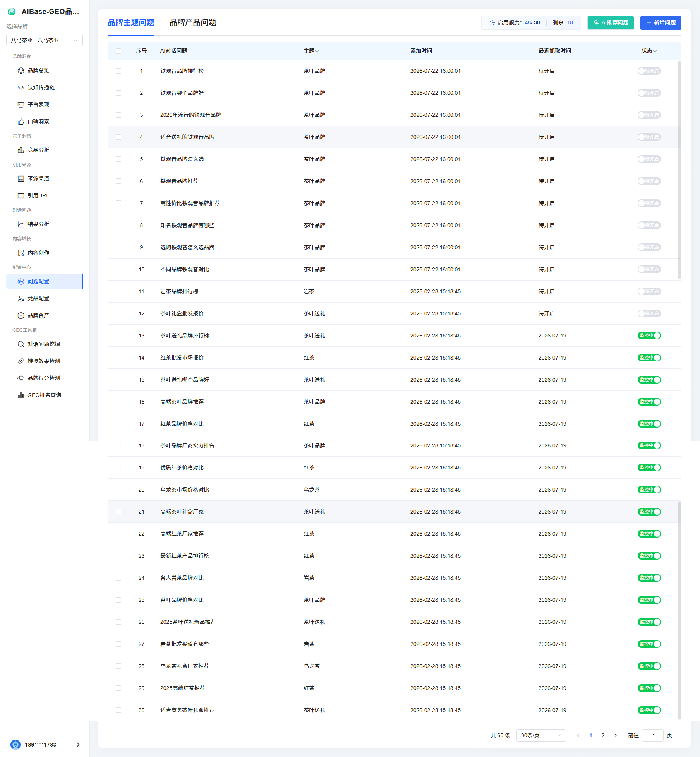Switch to 品牌产品问题 tab
Image resolution: width=700 pixels, height=757 pixels.
(x=193, y=22)
